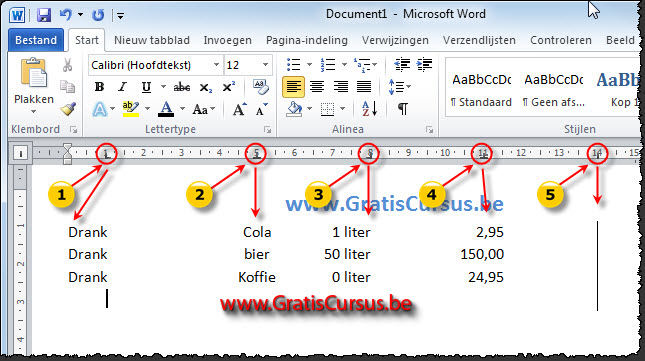Apply the Standaard style
Image resolution: width=645 pixels, height=361 pixels.
pyautogui.click(x=481, y=90)
